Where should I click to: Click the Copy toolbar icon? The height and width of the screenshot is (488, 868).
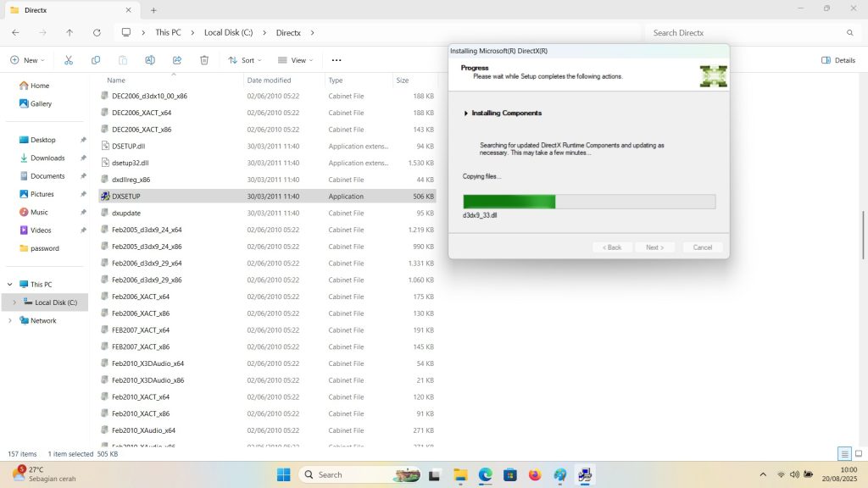point(96,60)
